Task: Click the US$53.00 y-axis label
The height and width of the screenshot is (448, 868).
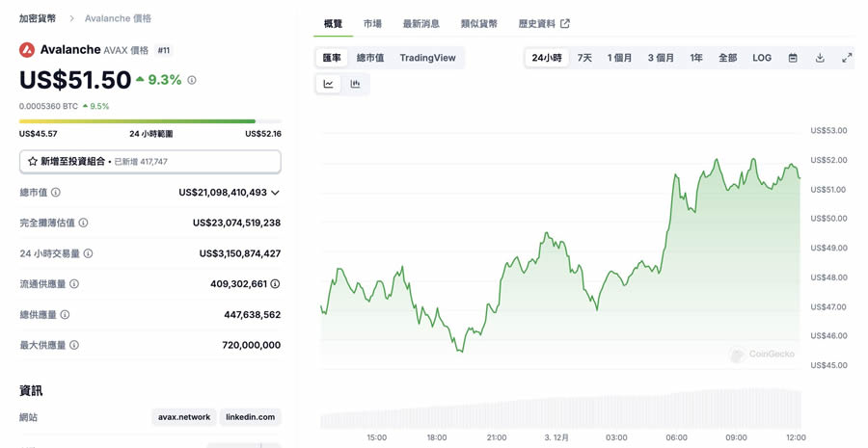Action: tap(828, 130)
